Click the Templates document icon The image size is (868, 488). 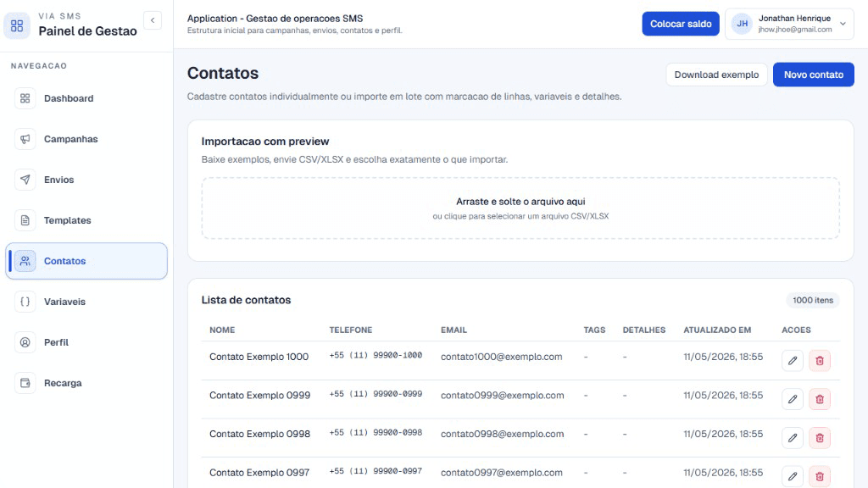(x=25, y=220)
